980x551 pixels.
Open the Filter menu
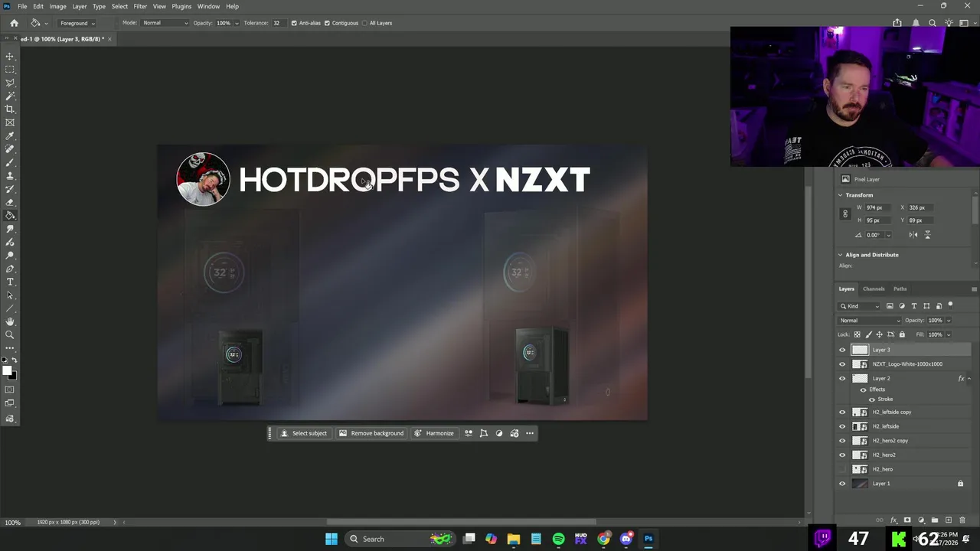coord(140,6)
